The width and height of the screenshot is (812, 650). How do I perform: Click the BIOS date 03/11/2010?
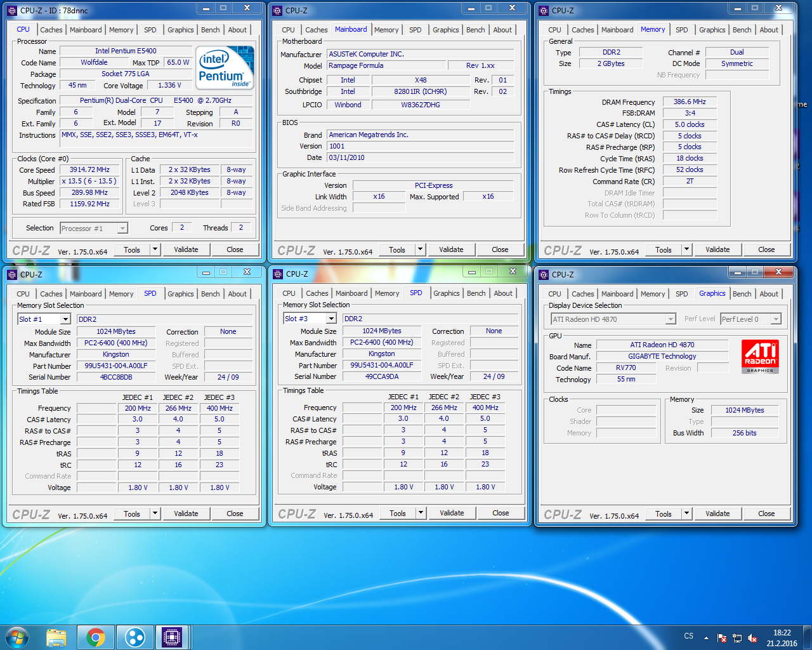[420, 157]
